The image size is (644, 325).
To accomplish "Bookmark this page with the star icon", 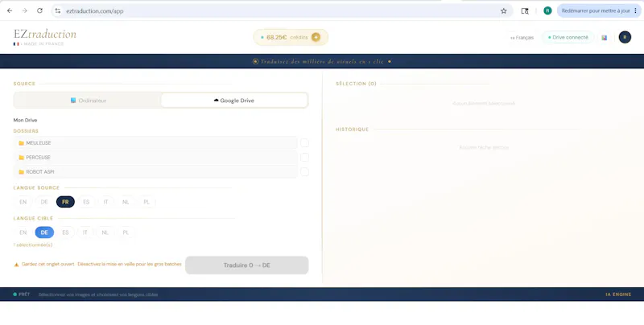I will pyautogui.click(x=504, y=11).
